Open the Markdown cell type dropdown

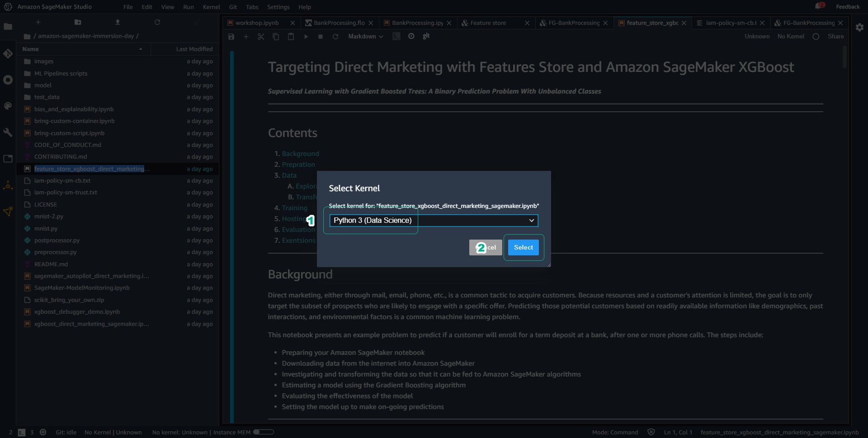(x=366, y=37)
